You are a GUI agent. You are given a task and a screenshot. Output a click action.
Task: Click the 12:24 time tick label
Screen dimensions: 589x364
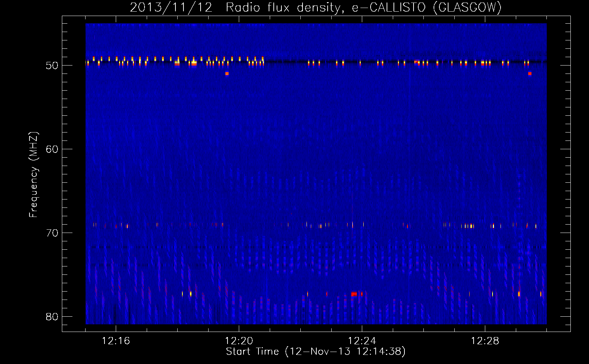pyautogui.click(x=362, y=341)
